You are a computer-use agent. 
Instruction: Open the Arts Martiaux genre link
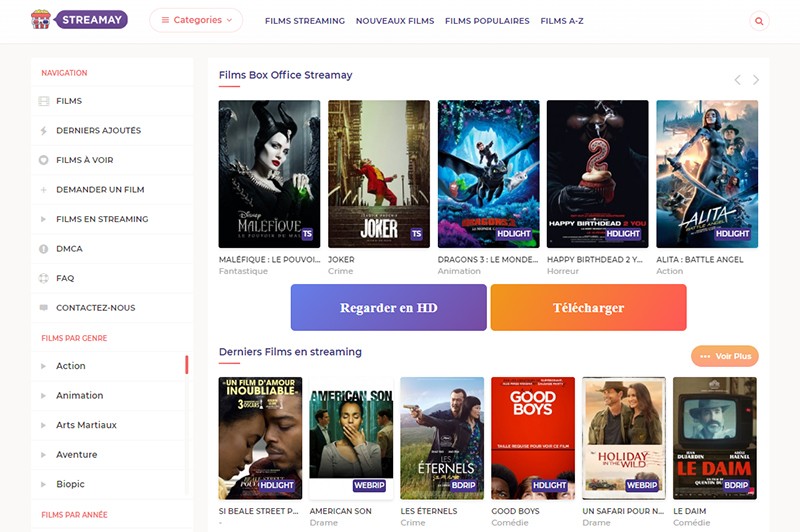pyautogui.click(x=86, y=425)
